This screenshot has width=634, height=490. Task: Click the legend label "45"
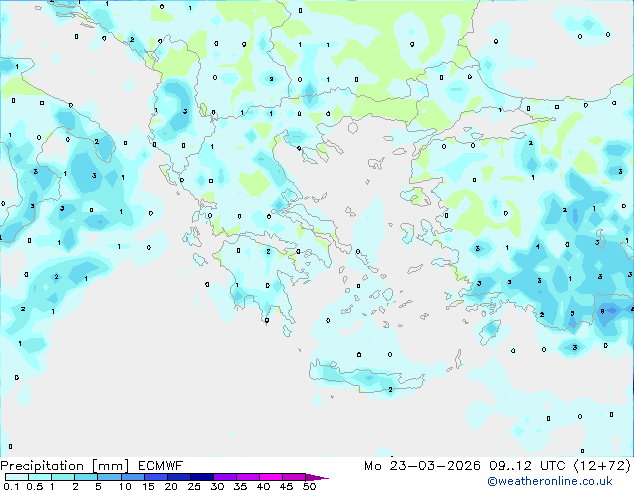[286, 486]
